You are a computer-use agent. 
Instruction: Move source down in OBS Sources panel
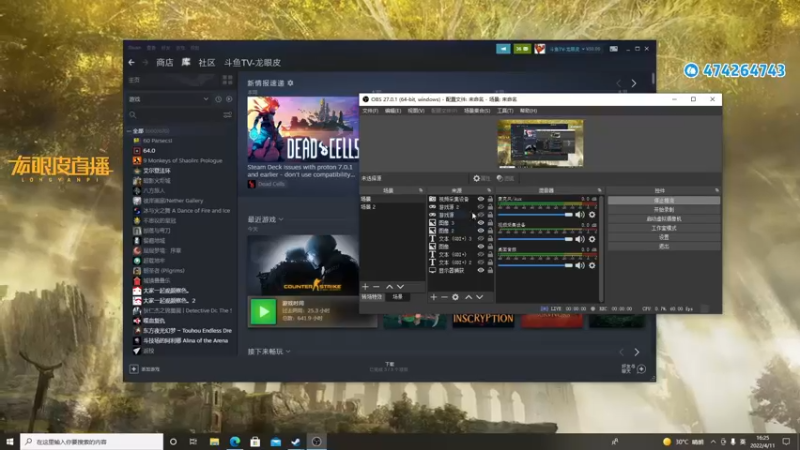[480, 297]
